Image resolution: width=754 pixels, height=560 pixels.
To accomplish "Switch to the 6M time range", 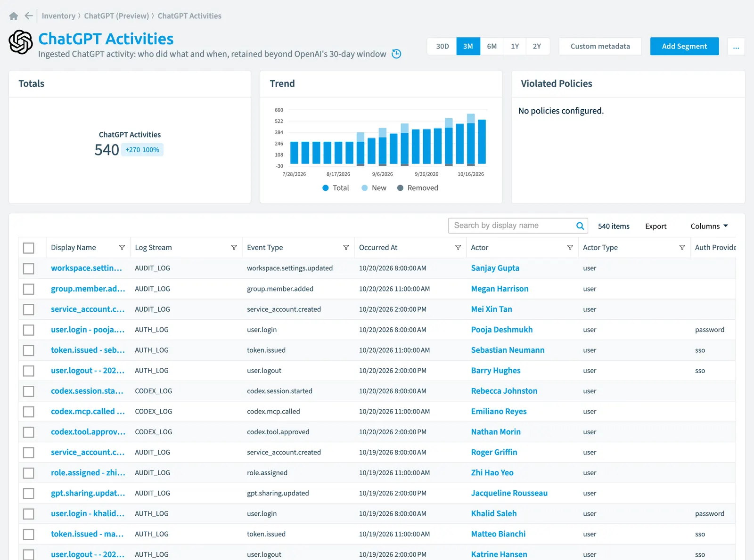I will click(492, 46).
